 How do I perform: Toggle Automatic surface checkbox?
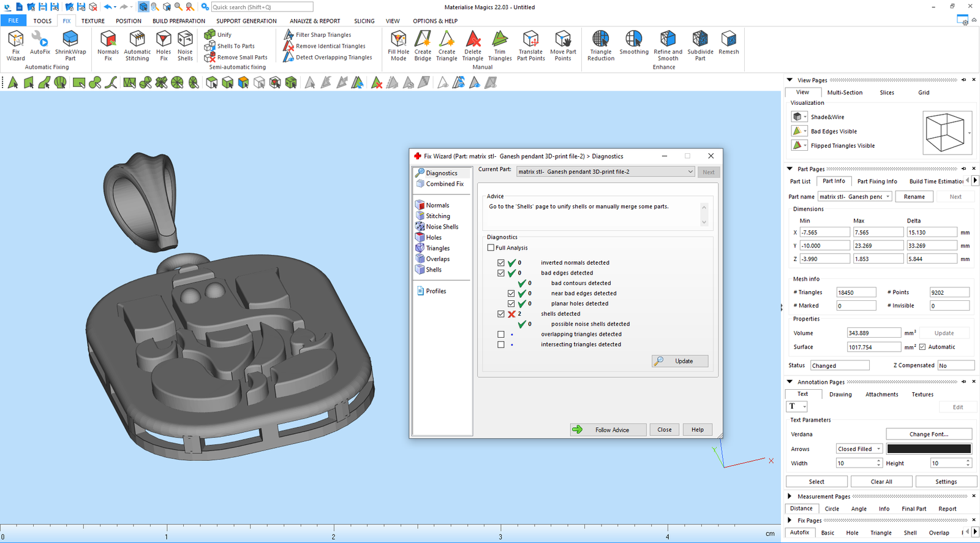[x=922, y=347]
